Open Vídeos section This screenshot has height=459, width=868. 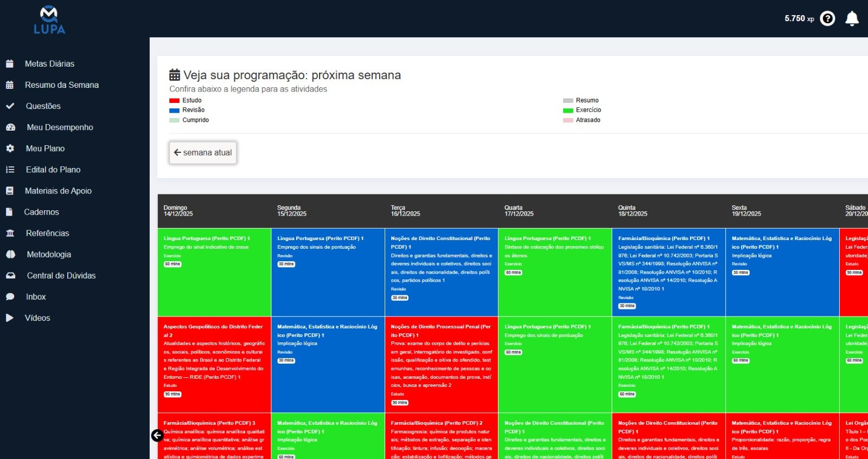point(37,318)
